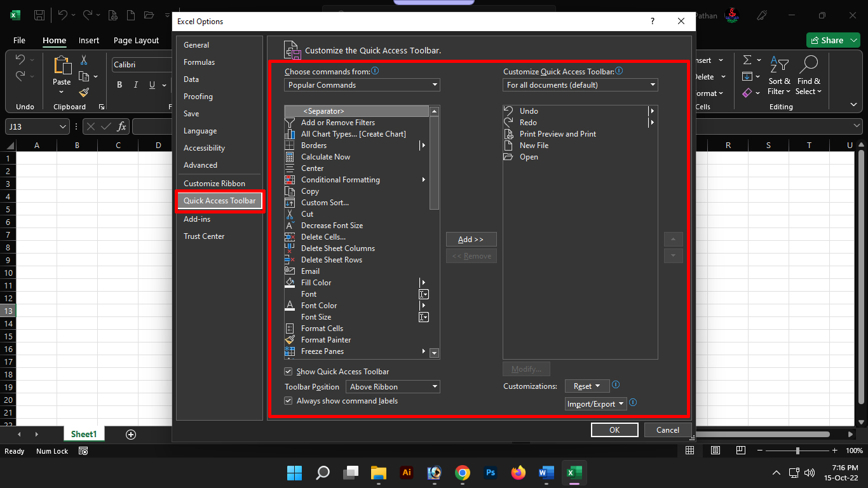Pick the Delete Cells icon
The width and height of the screenshot is (868, 488).
click(290, 237)
